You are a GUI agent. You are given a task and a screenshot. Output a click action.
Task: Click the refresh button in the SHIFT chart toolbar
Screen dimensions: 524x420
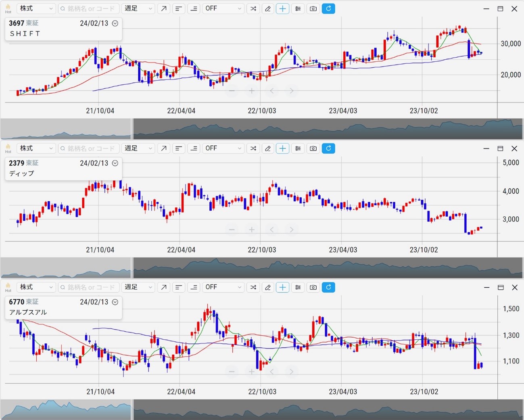pyautogui.click(x=328, y=8)
